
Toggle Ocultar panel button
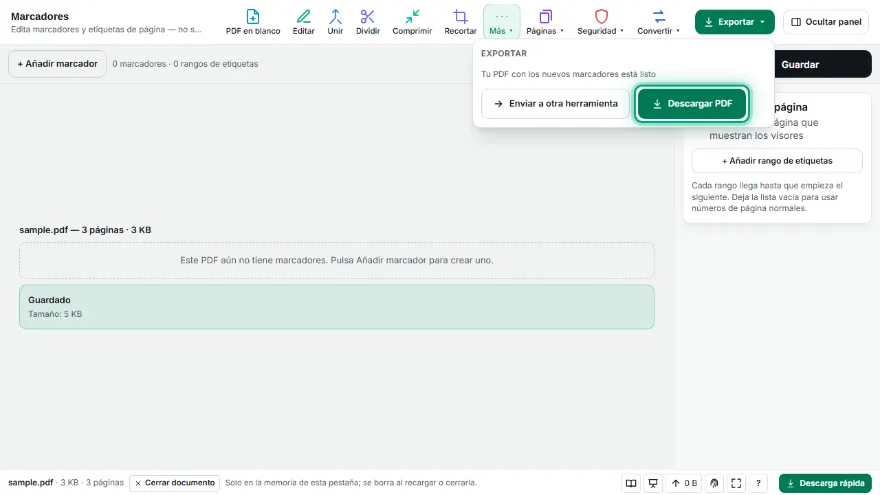(826, 22)
